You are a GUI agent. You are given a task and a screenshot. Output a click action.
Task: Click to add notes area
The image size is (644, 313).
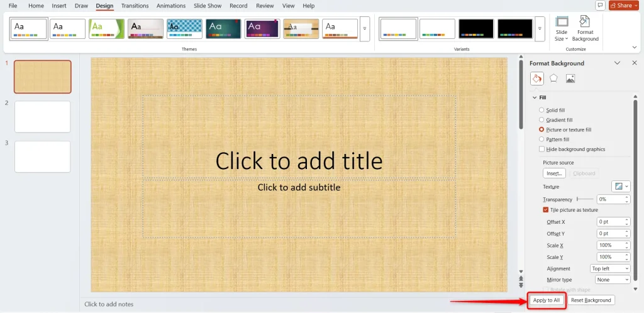tap(109, 304)
